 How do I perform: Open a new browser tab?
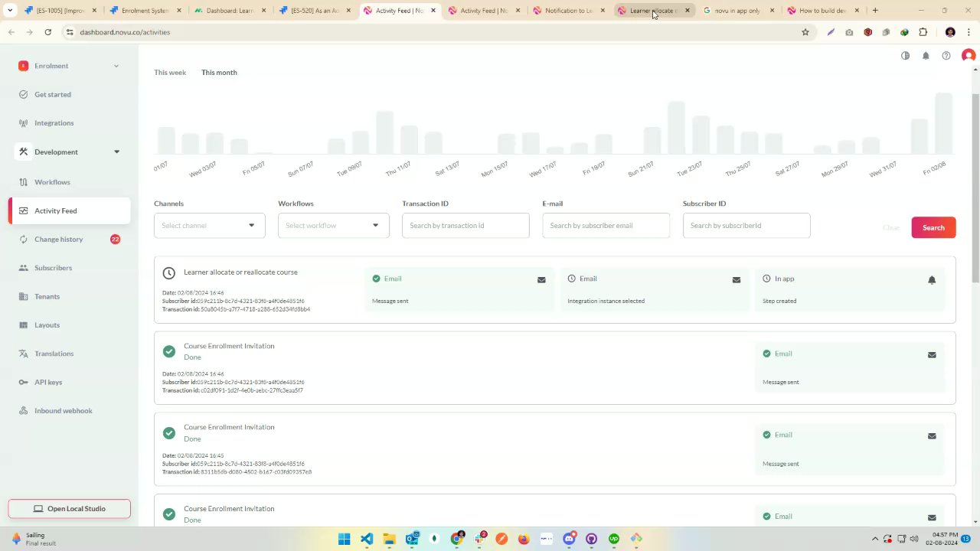pyautogui.click(x=875, y=11)
